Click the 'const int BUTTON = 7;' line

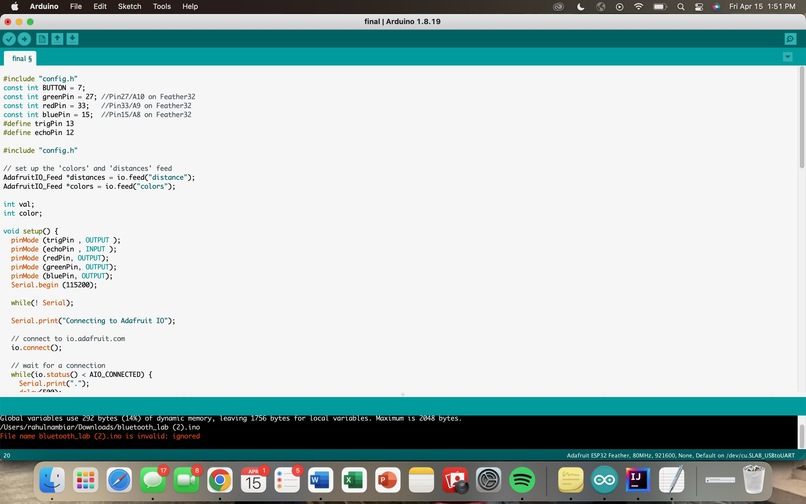[x=44, y=87]
